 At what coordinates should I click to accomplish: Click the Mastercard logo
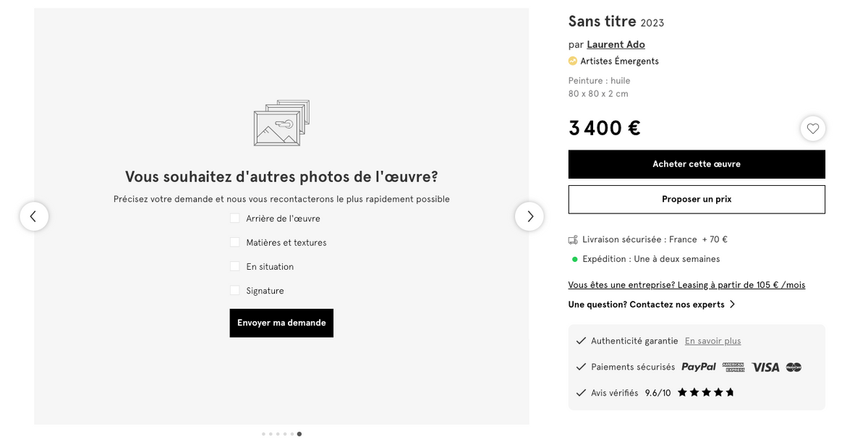[x=793, y=367]
